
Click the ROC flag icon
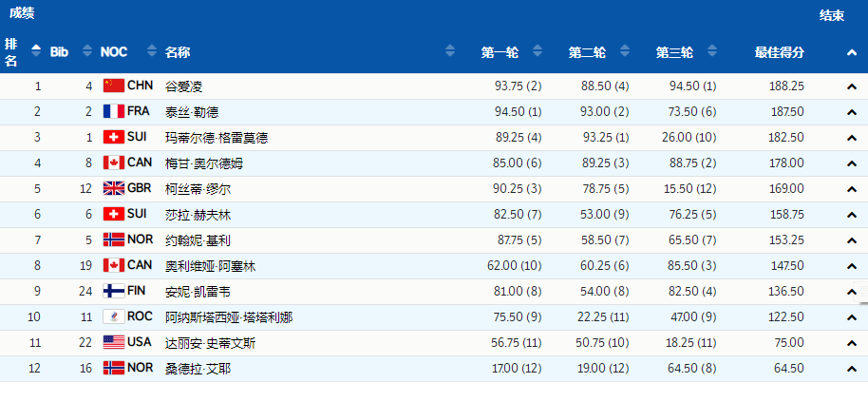pos(113,316)
